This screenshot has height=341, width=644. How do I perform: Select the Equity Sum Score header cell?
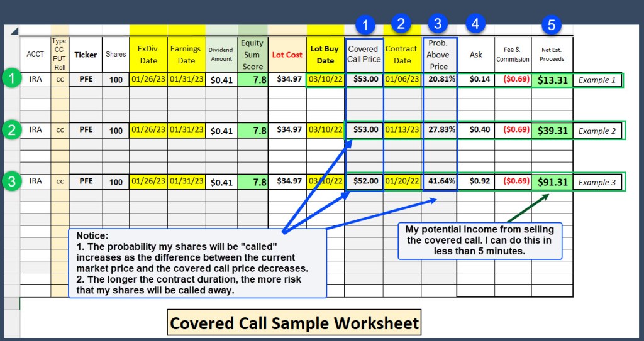tap(252, 54)
